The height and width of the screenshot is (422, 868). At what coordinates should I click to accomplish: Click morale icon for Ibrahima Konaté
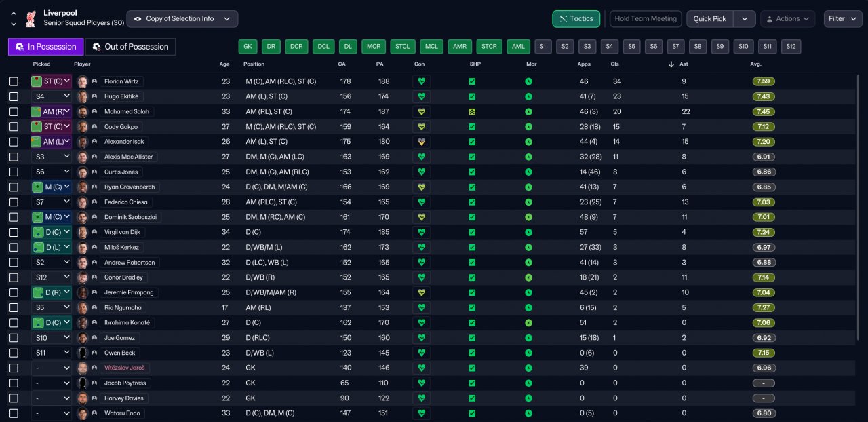528,322
